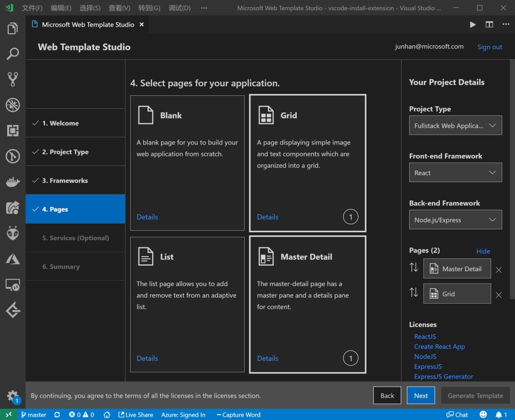The height and width of the screenshot is (420, 515).
Task: Open the feedback smiley in status bar
Action: [483, 414]
